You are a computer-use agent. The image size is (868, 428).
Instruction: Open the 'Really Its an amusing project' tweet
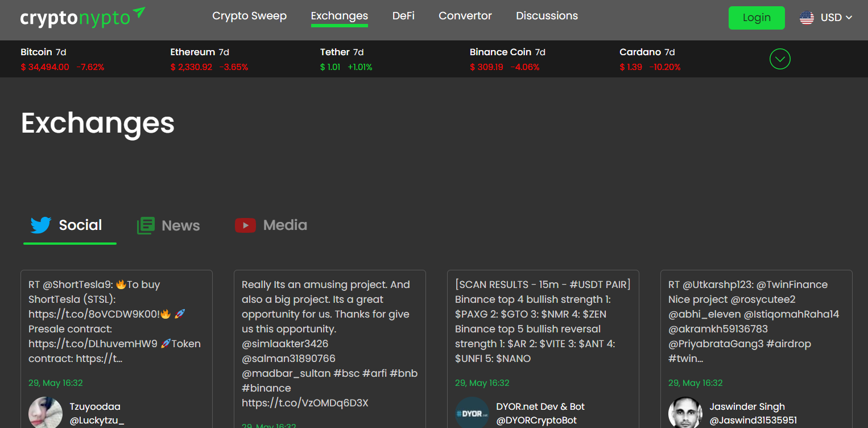point(330,344)
